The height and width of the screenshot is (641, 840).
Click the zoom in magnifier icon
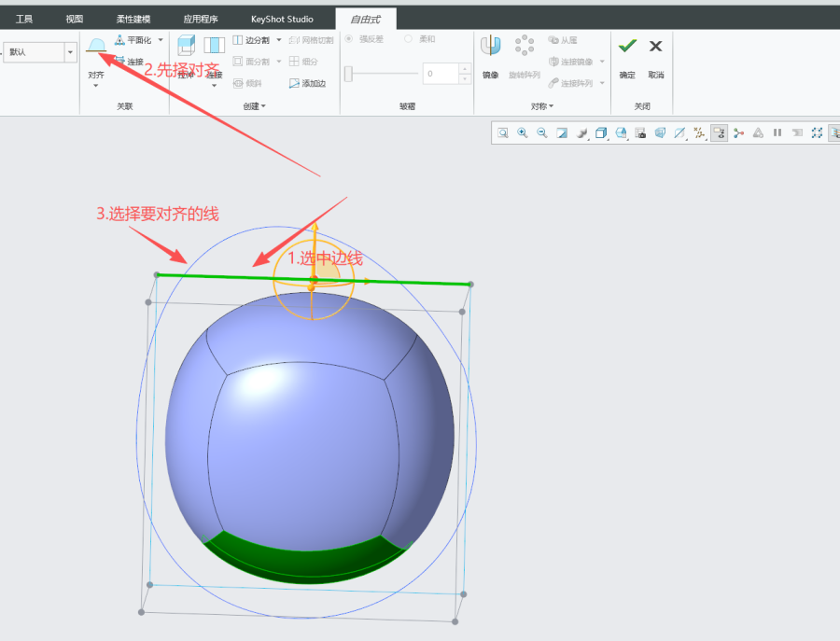pyautogui.click(x=523, y=133)
